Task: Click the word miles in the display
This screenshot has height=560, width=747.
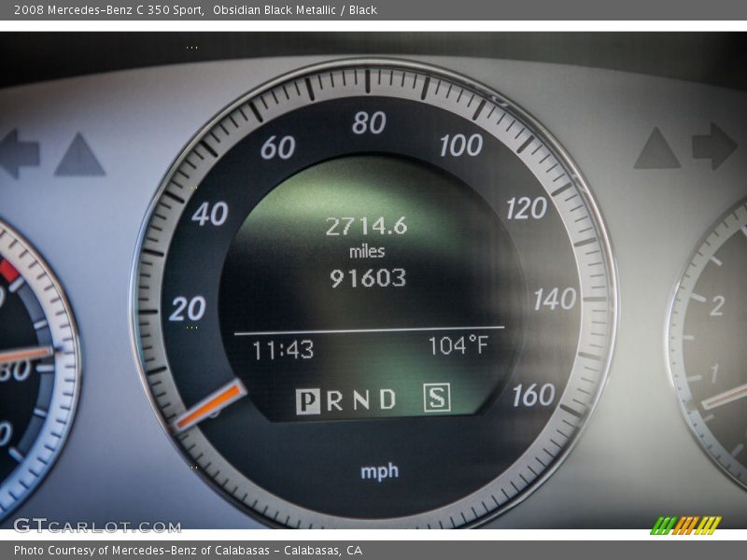Action: [367, 251]
